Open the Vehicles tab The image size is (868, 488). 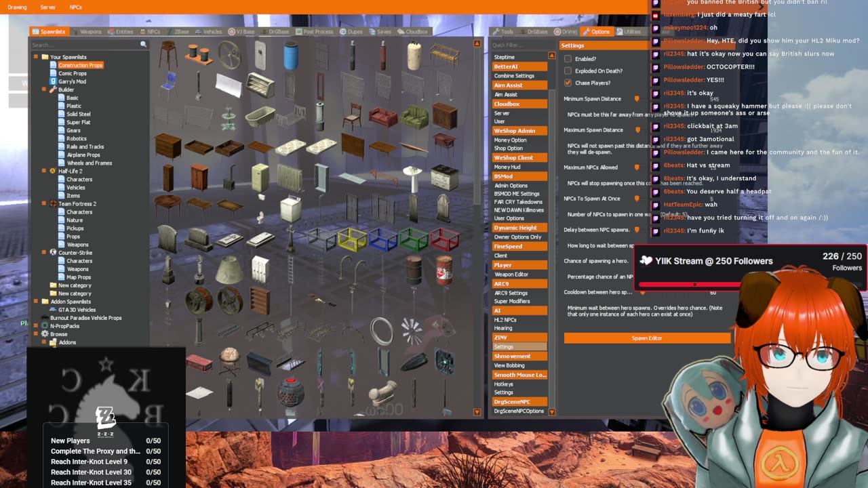(x=208, y=31)
